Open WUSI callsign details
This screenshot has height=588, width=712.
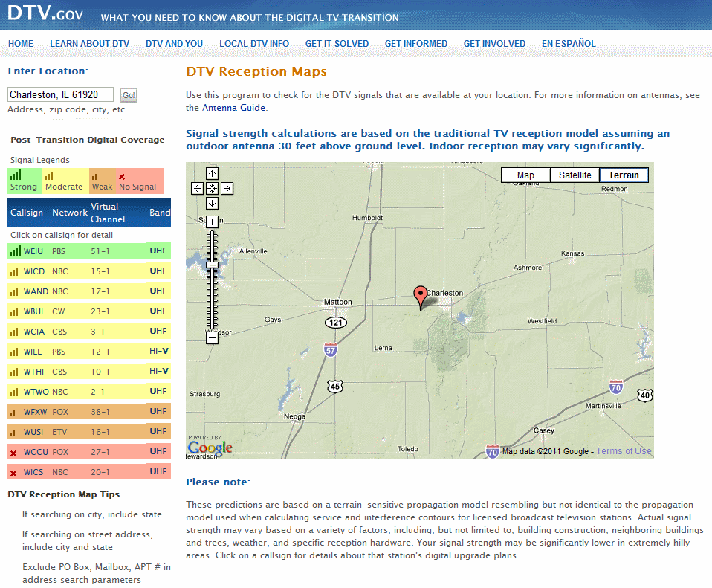(x=33, y=432)
